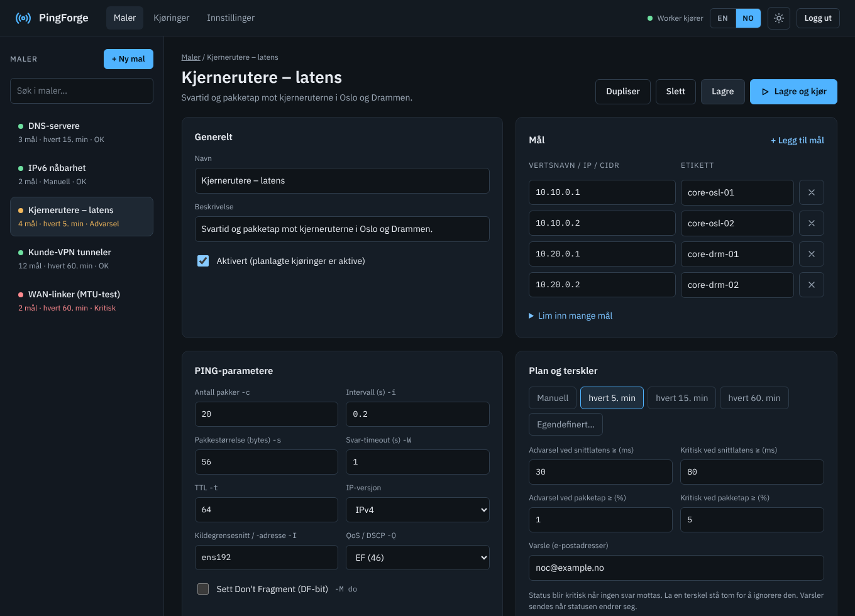Viewport: 855px width, 616px height.
Task: Choose the hvert 60. min schedule
Action: tap(754, 398)
